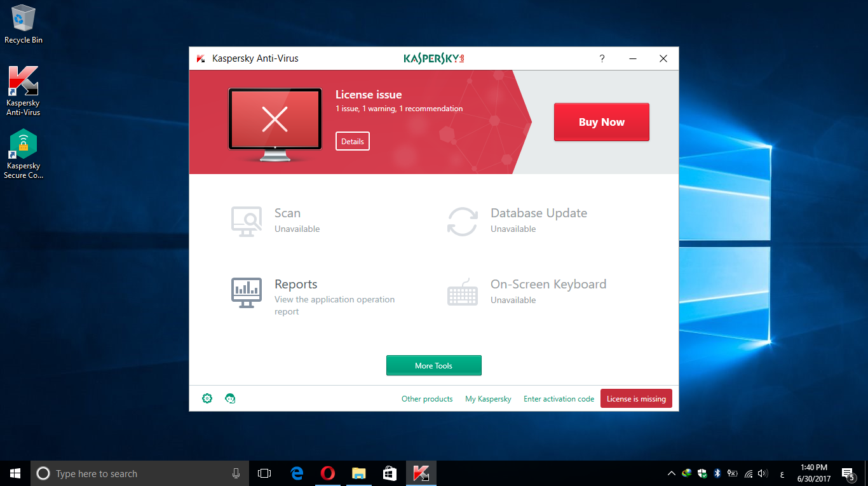Click the Bluetooth tray icon

(717, 473)
